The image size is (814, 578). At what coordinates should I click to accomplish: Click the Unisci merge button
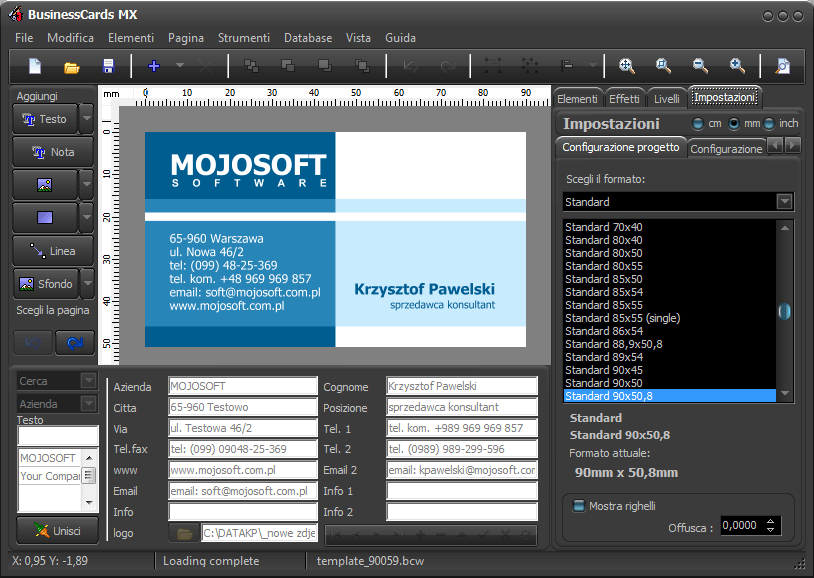tap(58, 531)
